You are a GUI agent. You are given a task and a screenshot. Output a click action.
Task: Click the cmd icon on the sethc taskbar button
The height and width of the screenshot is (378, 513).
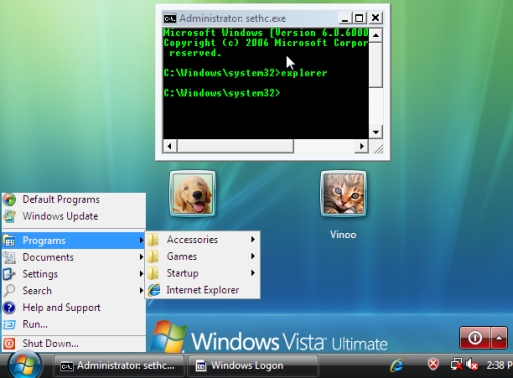pos(66,366)
